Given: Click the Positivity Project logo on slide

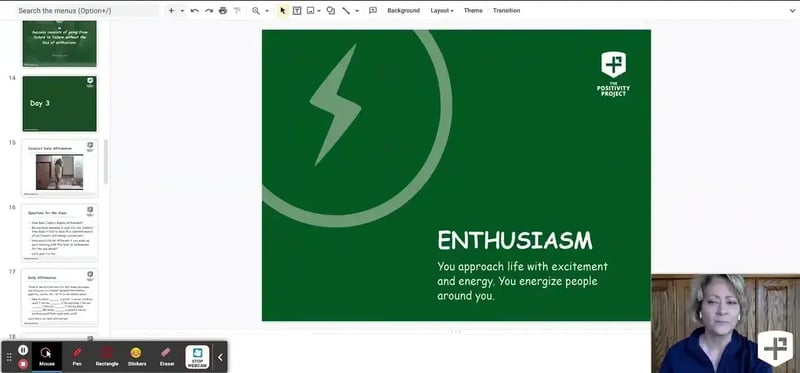Looking at the screenshot, I should click(x=613, y=74).
